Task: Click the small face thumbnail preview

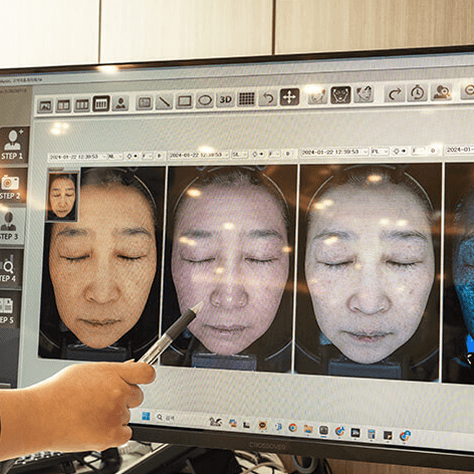Action: click(62, 196)
